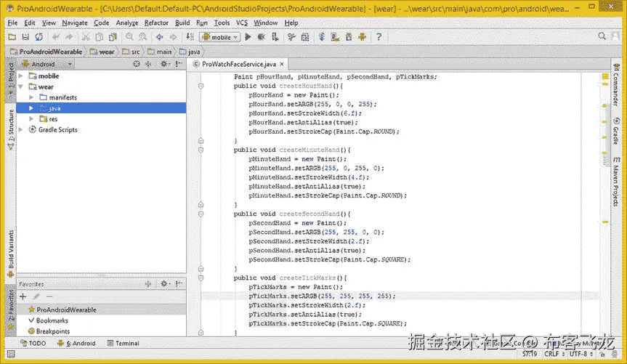Open the Navigate menu
The width and height of the screenshot is (627, 364).
[x=75, y=23]
